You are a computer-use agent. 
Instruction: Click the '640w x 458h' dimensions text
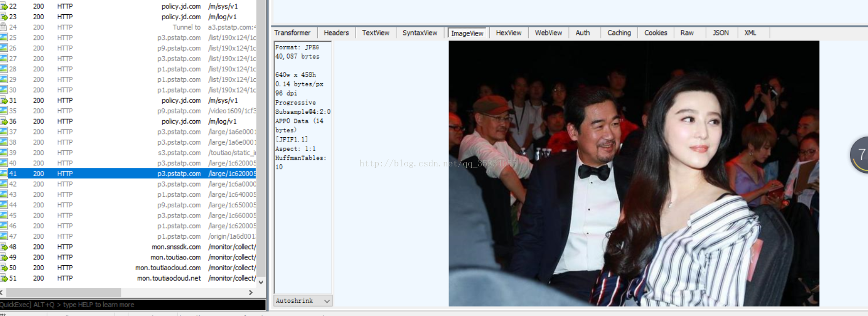coord(296,75)
